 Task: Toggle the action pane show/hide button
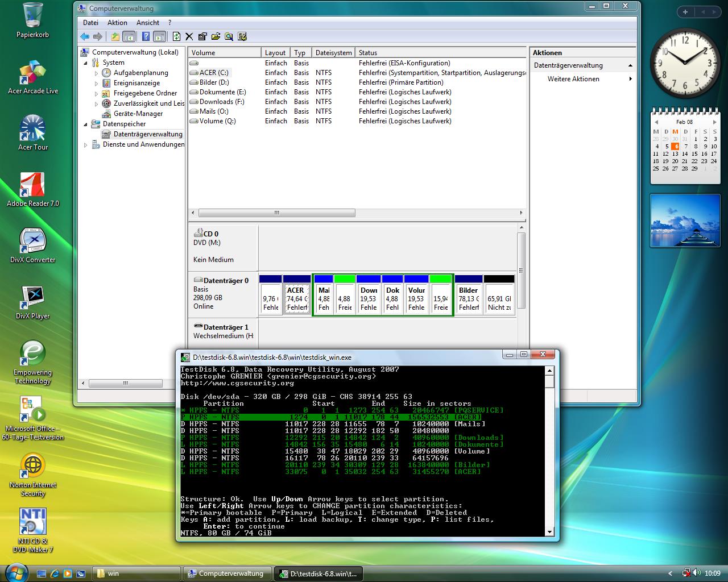tap(160, 37)
